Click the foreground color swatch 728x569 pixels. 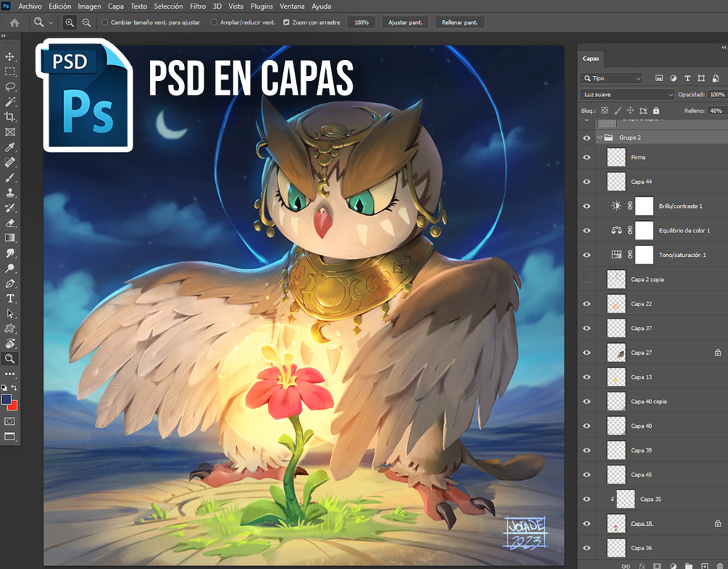pos(6,400)
